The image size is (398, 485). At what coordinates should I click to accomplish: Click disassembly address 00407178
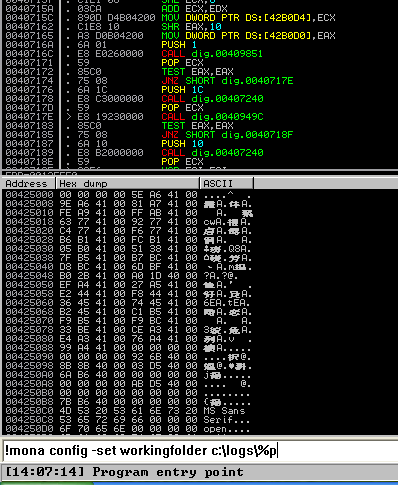tap(29, 98)
